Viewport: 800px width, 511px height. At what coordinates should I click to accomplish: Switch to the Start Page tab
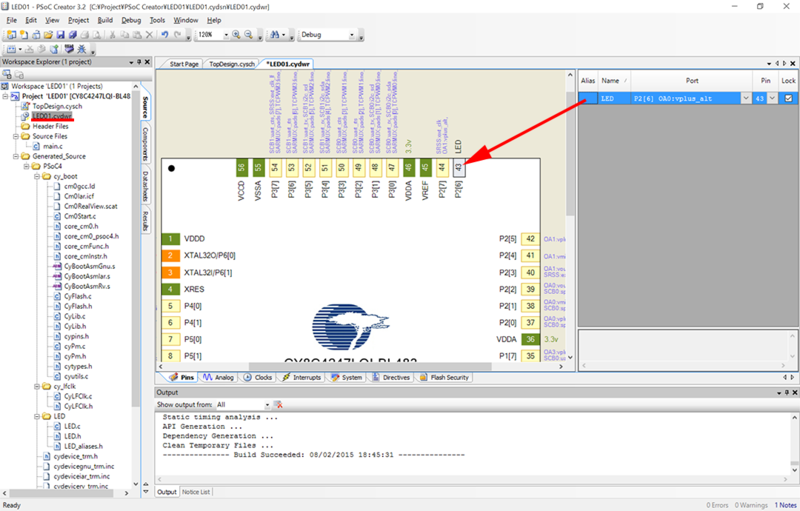(184, 64)
